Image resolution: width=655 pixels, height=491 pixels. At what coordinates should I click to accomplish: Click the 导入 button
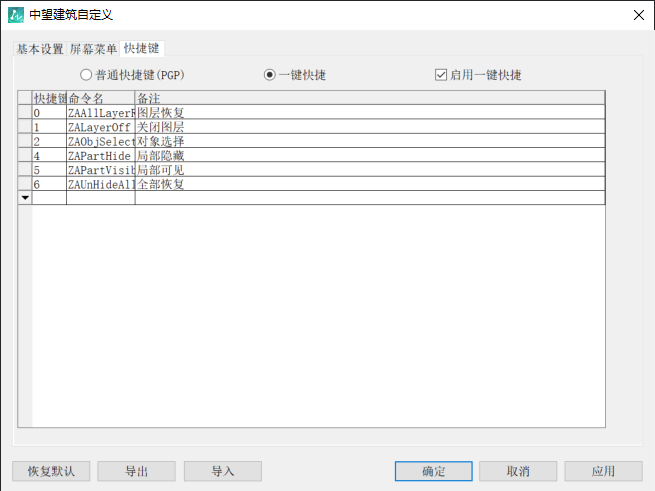pos(223,471)
